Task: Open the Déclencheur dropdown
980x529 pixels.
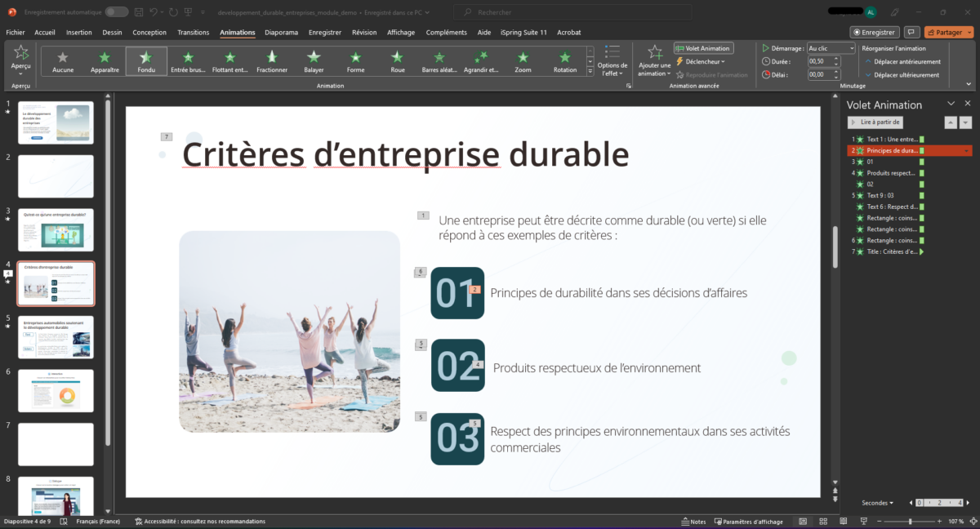Action: tap(702, 60)
